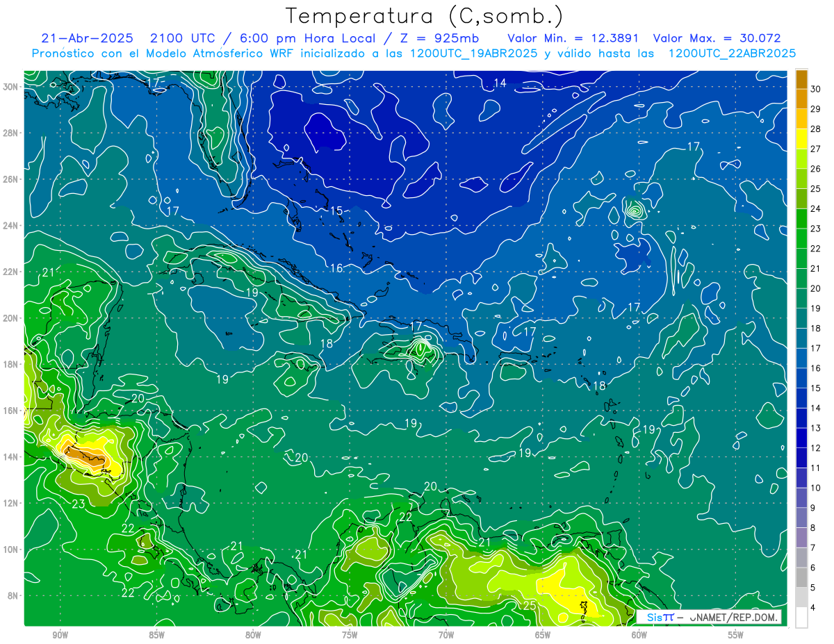Click the darkest blue swatch between 11 and 12

click(x=801, y=458)
